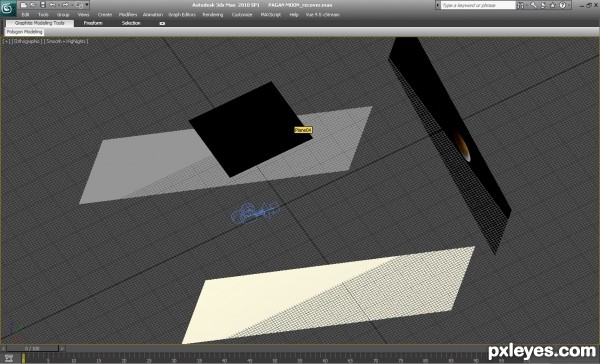Click the Favorites star icon
Viewport: 600px width, 364px height.
553,5
